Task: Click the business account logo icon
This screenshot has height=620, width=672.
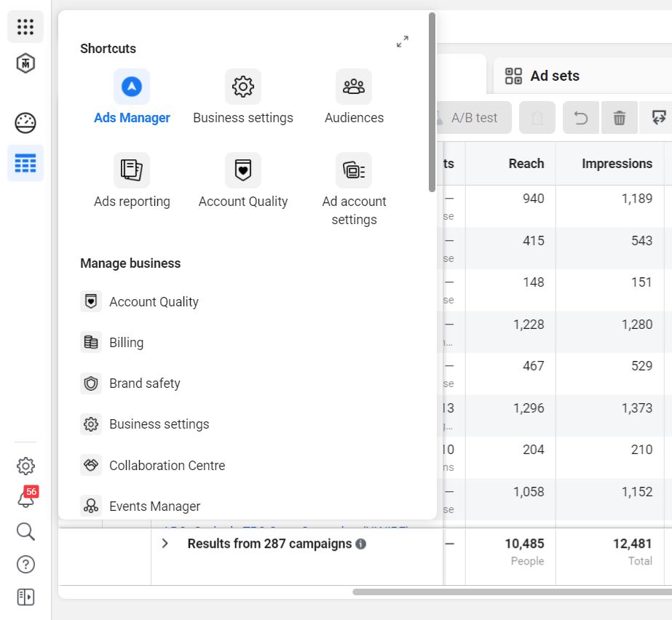Action: click(25, 63)
